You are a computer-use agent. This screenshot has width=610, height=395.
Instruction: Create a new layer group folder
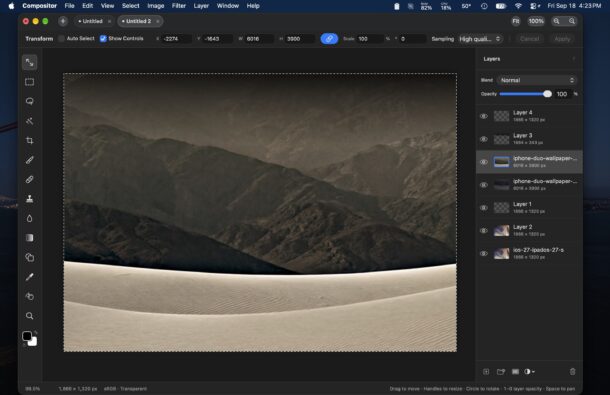501,372
